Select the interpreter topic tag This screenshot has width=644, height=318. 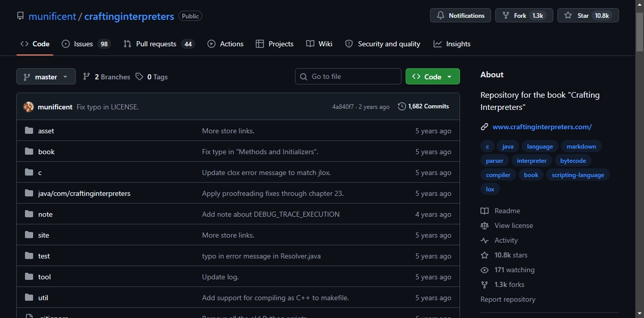click(x=531, y=161)
